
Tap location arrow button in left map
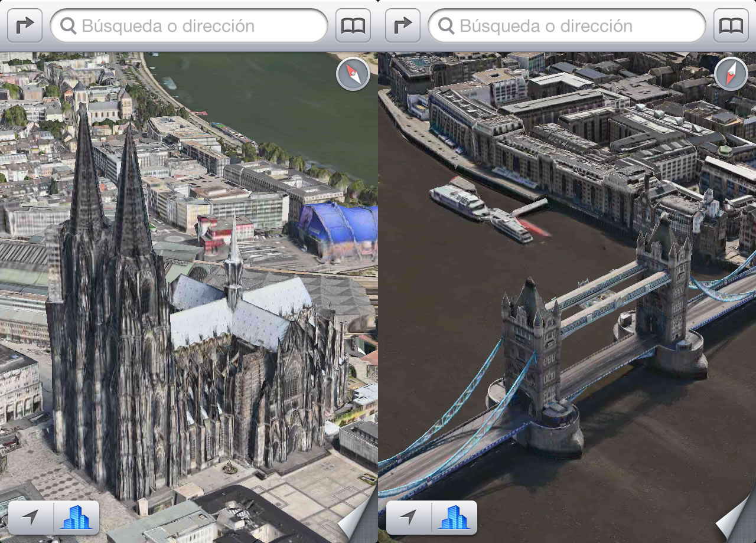[31, 518]
